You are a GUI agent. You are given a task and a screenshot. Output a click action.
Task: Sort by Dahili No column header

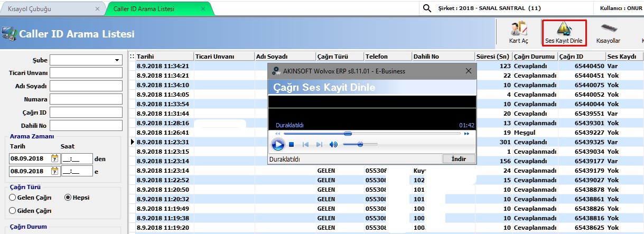click(444, 57)
